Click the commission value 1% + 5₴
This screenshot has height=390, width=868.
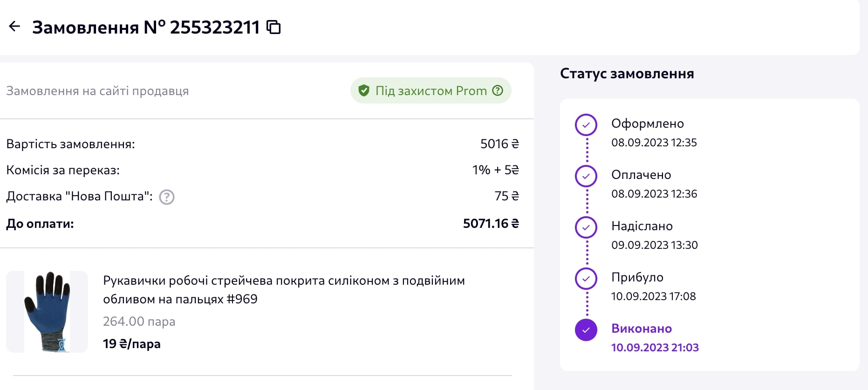(x=496, y=170)
